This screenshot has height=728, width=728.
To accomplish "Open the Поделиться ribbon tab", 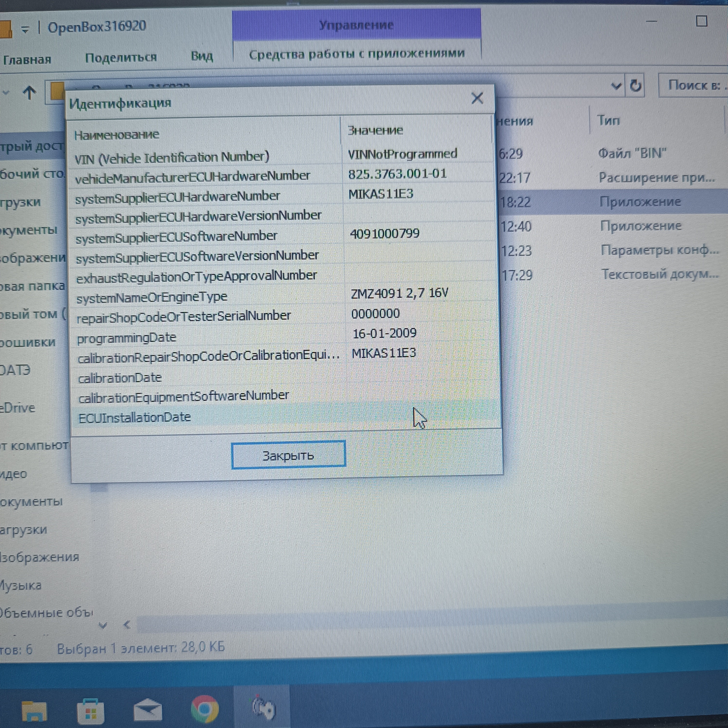I will [121, 57].
